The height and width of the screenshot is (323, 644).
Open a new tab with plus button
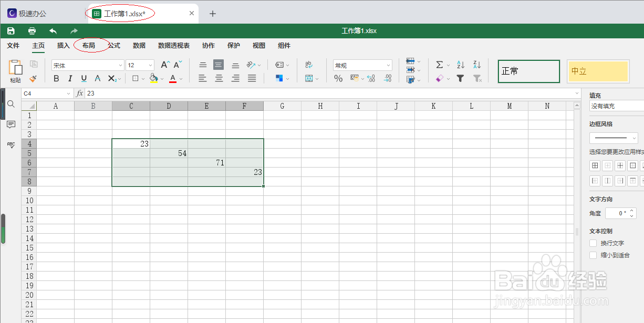point(213,13)
